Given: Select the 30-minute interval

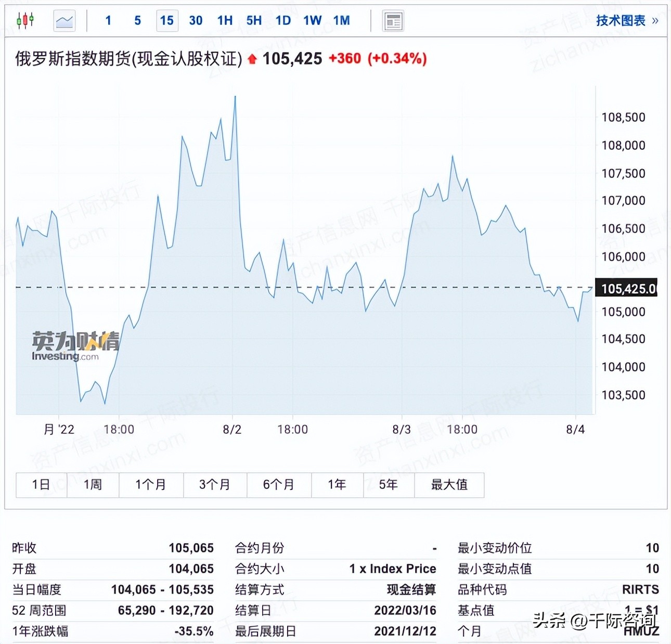Looking at the screenshot, I should [196, 20].
